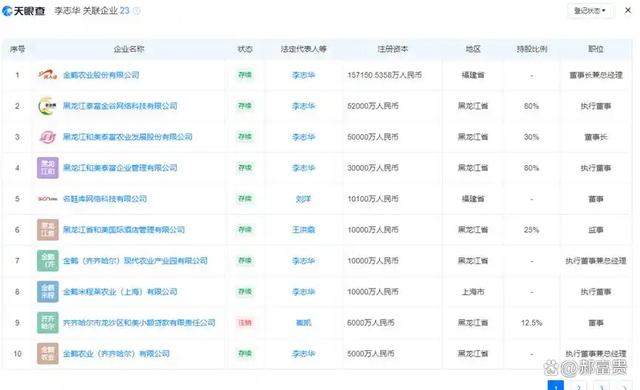The height and width of the screenshot is (390, 640).
Task: Click legal representative 刘洋 in row 5
Action: (303, 199)
